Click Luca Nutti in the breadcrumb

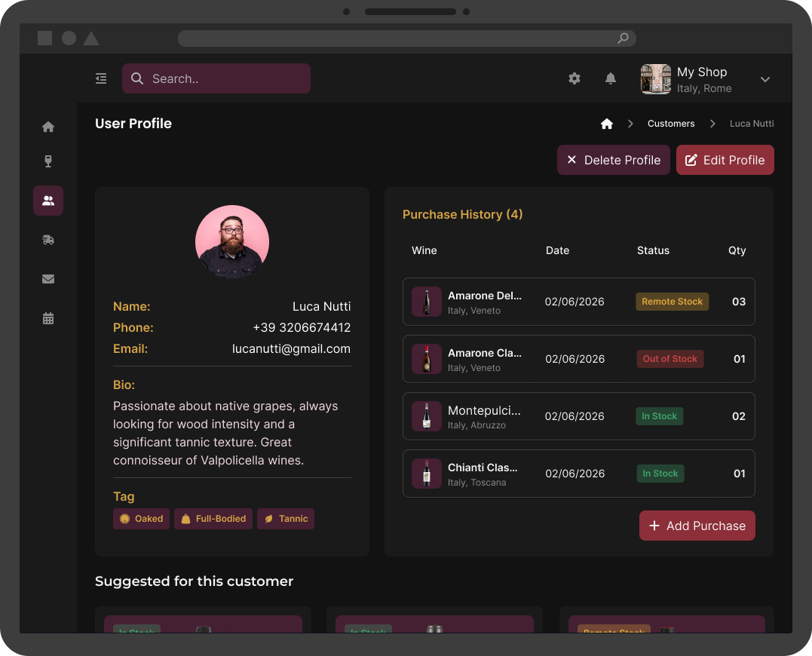(x=752, y=123)
